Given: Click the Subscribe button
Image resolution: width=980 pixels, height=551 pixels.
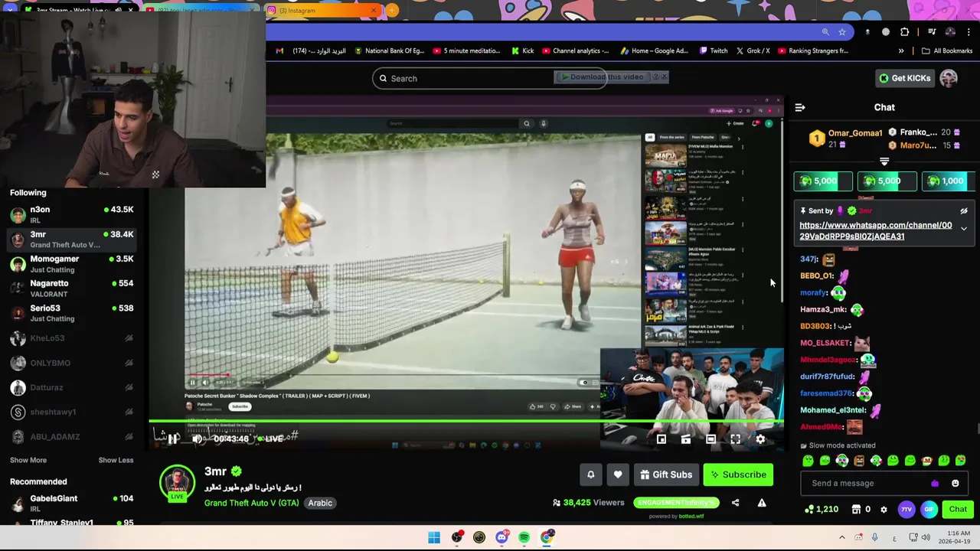Looking at the screenshot, I should pyautogui.click(x=739, y=474).
